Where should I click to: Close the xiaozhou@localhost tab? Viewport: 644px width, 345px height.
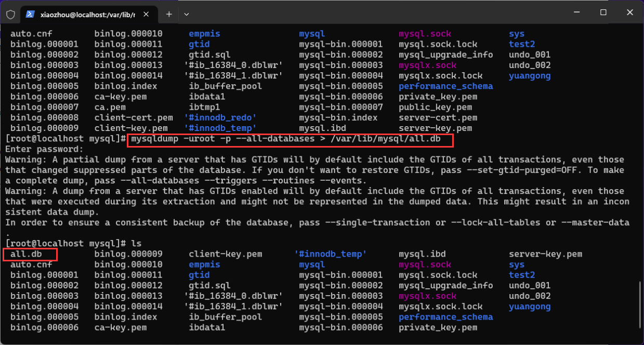click(146, 15)
